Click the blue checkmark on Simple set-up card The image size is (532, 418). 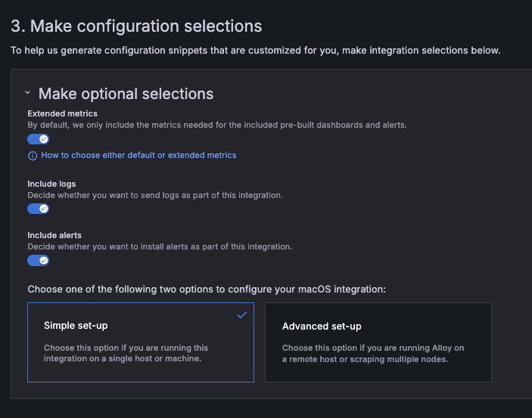pos(242,315)
